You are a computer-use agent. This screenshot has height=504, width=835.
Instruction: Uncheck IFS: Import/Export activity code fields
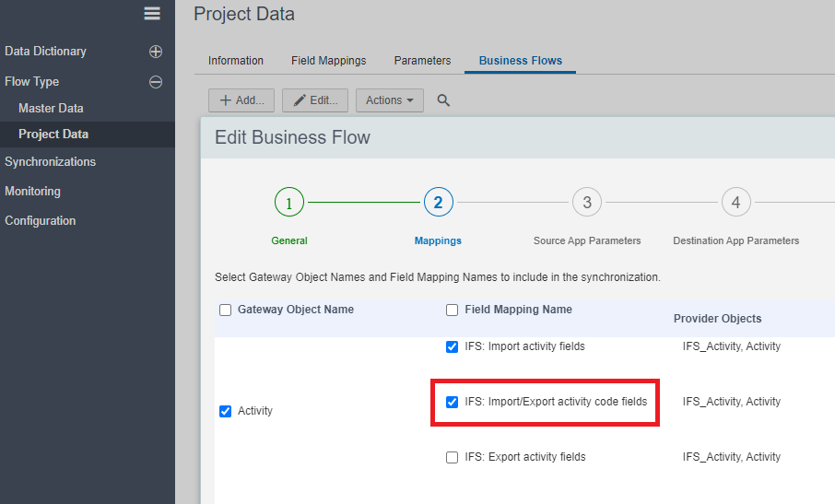point(453,402)
